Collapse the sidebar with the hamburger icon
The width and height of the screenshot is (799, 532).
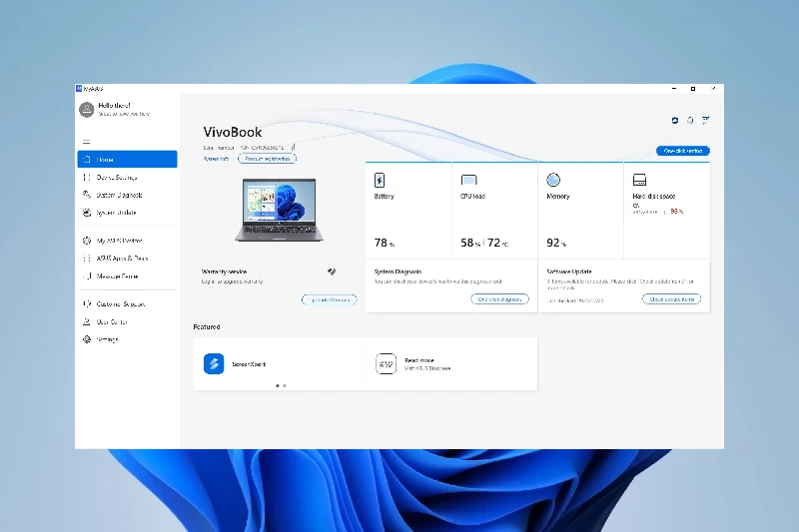[x=87, y=142]
